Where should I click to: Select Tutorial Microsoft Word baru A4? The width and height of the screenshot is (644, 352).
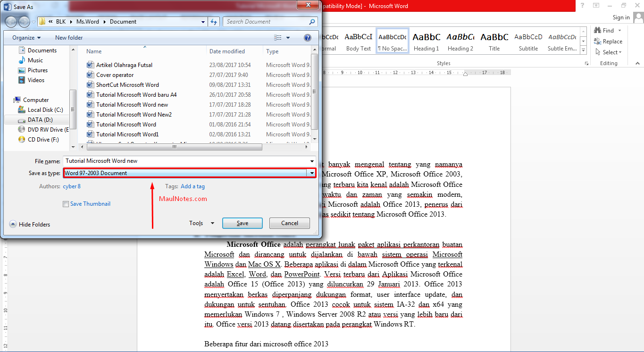136,95
